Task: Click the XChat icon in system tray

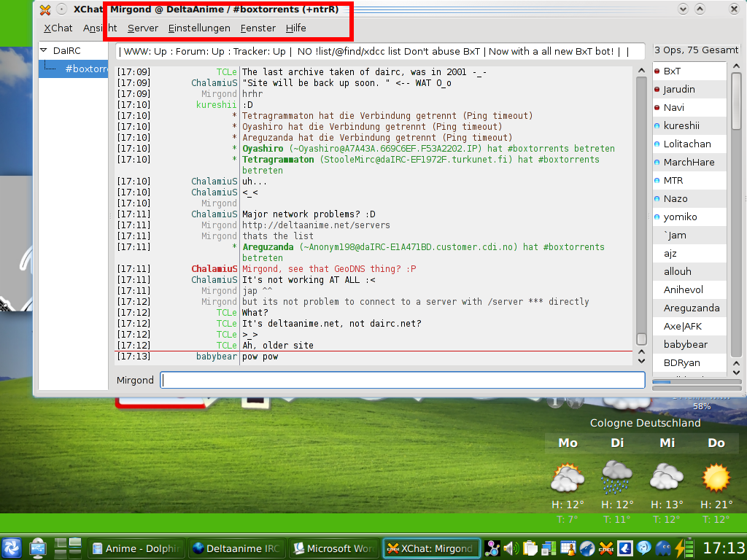Action: [605, 548]
